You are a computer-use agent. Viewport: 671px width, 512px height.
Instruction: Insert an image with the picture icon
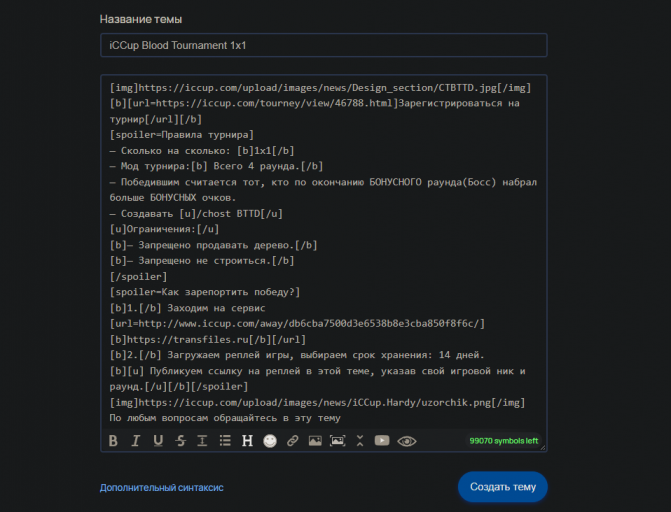pyautogui.click(x=315, y=441)
